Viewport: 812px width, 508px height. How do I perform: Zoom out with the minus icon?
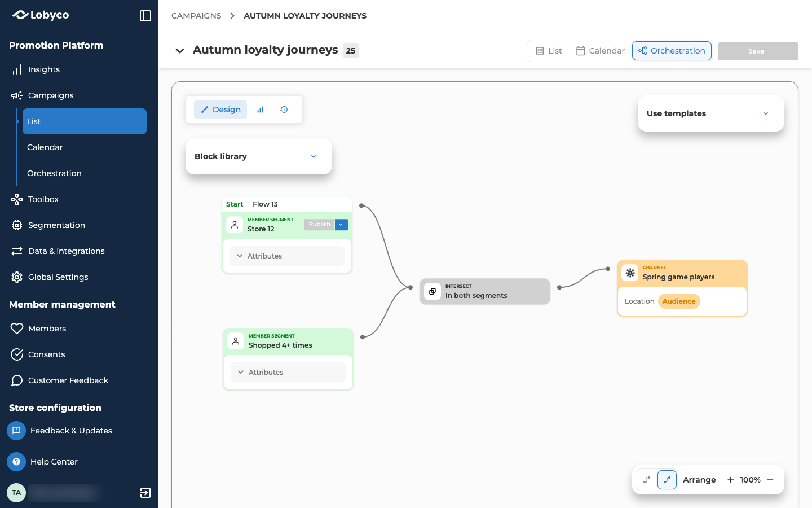click(x=770, y=480)
